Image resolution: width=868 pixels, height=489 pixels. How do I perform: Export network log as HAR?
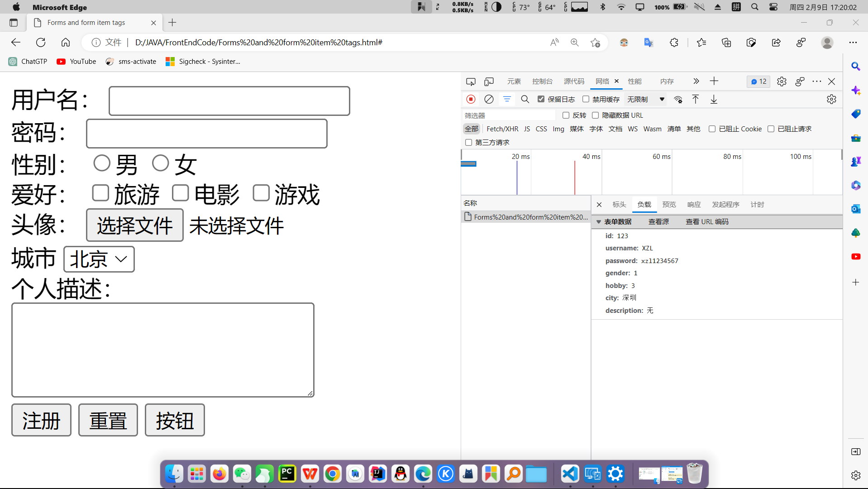pos(714,99)
